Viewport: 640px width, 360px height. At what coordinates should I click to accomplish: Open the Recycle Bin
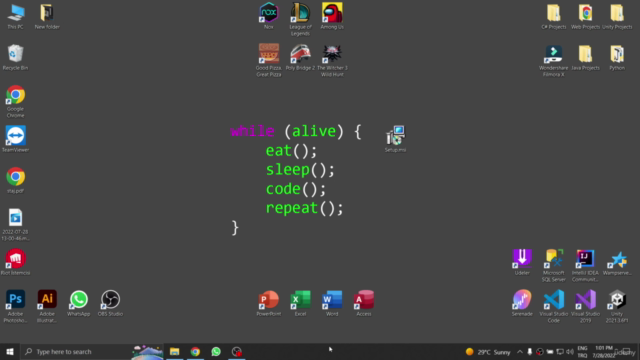[15, 57]
